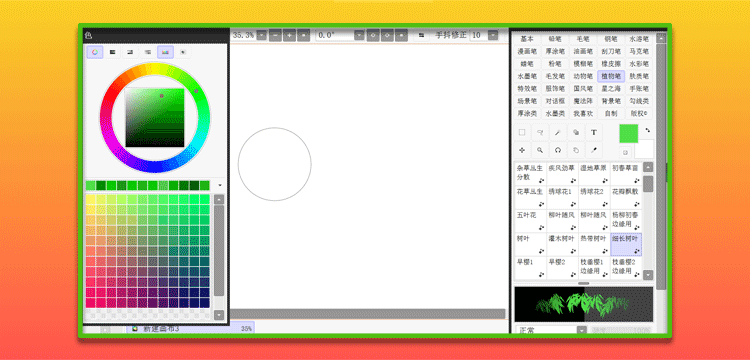The width and height of the screenshot is (750, 360).
Task: Choose the 早樱1 brush preset
Action: [530, 268]
